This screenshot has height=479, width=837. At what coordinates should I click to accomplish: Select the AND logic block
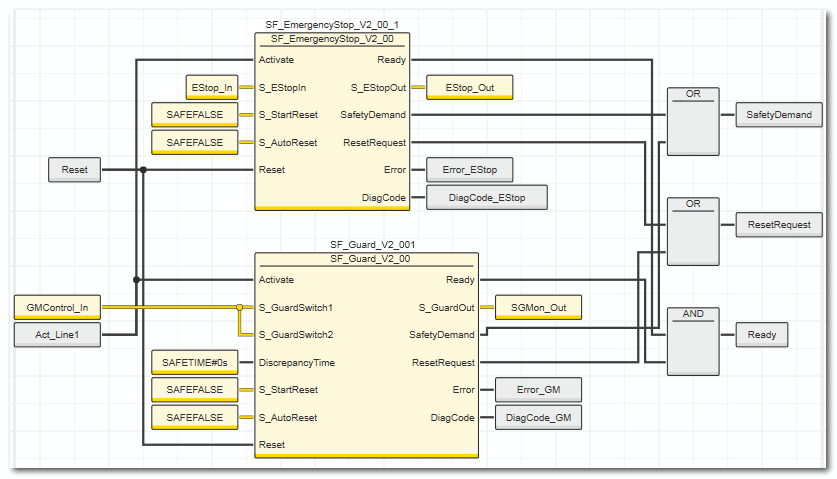point(693,342)
